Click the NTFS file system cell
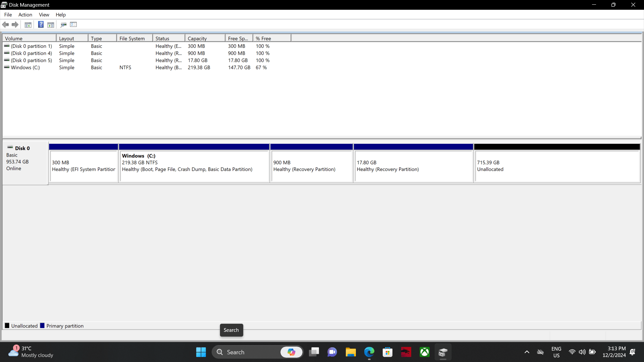644x362 pixels. [x=125, y=67]
